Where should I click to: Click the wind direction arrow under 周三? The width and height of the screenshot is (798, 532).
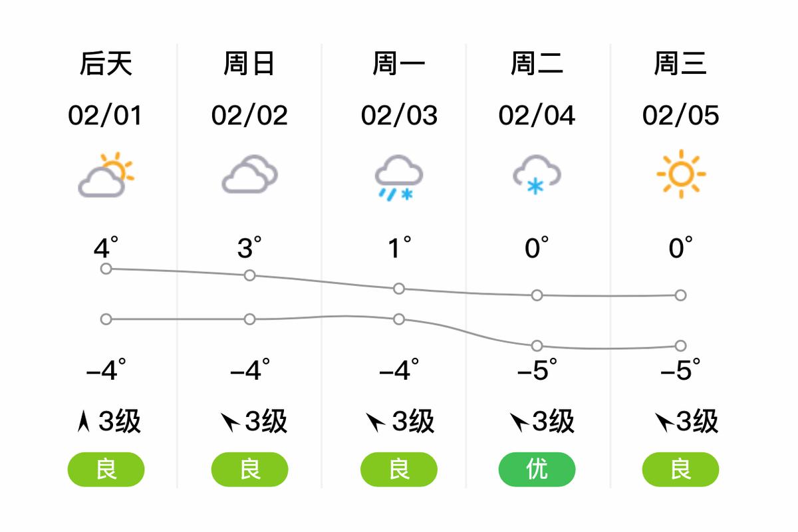[664, 422]
